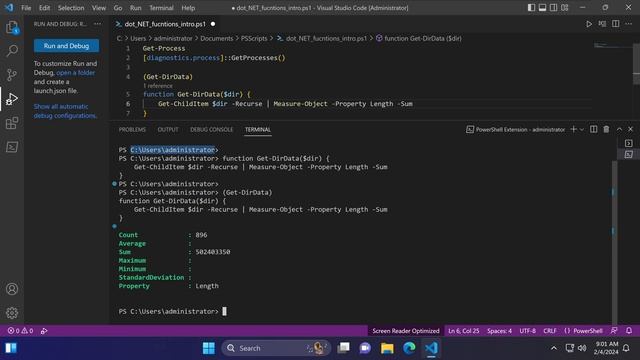The image size is (640, 360).
Task: Change indentation via Spaces: 4
Action: [499, 331]
